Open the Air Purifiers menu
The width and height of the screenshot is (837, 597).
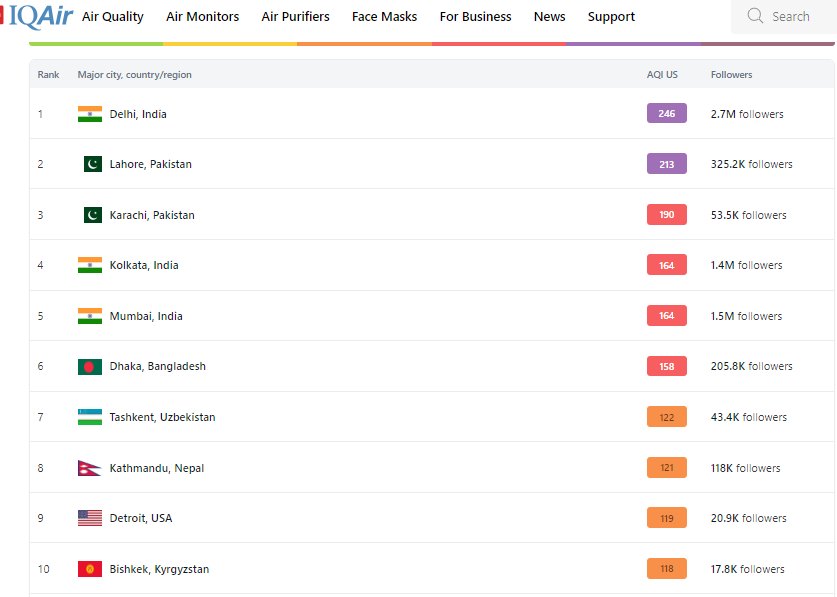[x=295, y=17]
